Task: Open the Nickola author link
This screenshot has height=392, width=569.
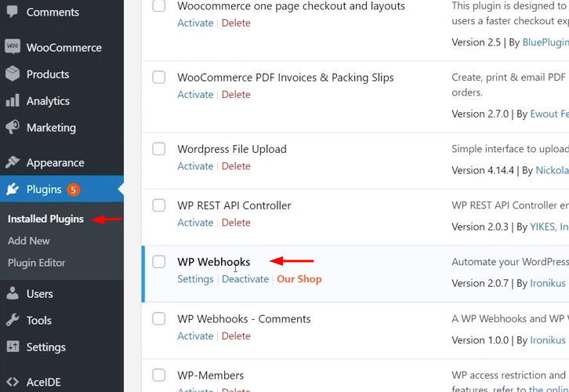Action: 553,170
